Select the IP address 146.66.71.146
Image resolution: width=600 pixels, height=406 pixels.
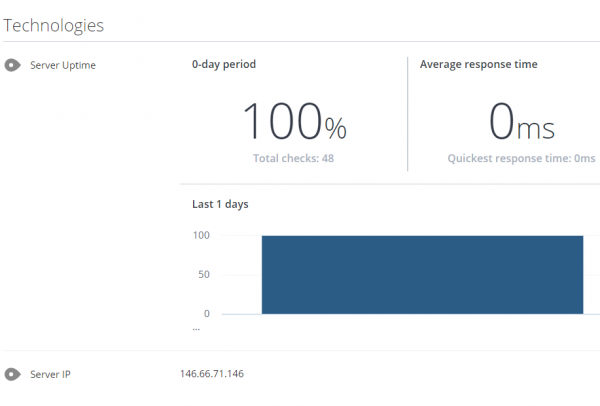[x=212, y=373]
